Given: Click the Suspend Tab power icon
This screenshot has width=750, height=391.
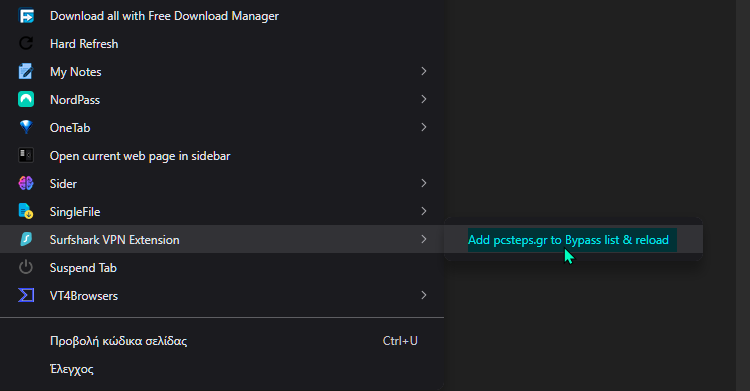Looking at the screenshot, I should coord(26,268).
